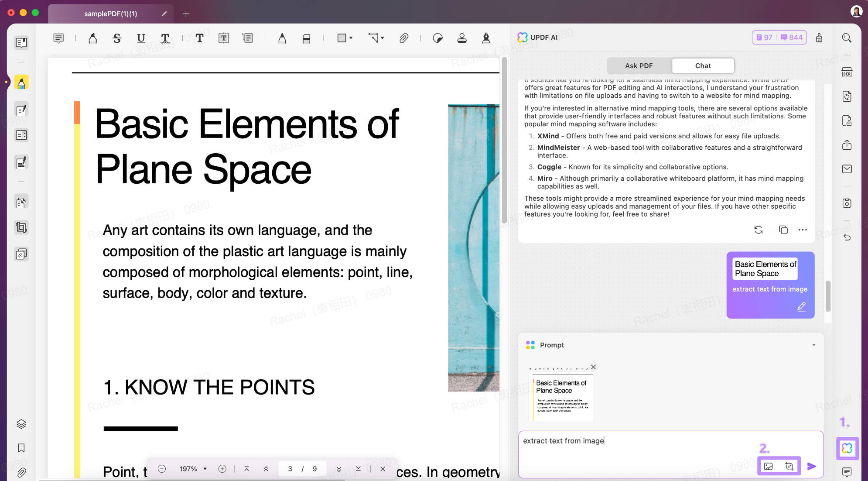Select the Squiggly underline tool
The width and height of the screenshot is (868, 481).
coord(165,38)
